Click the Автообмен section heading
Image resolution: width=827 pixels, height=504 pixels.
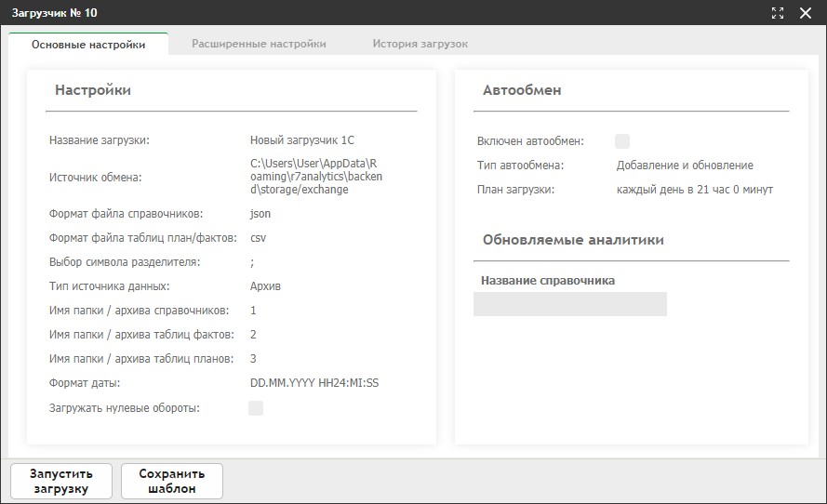pos(522,90)
